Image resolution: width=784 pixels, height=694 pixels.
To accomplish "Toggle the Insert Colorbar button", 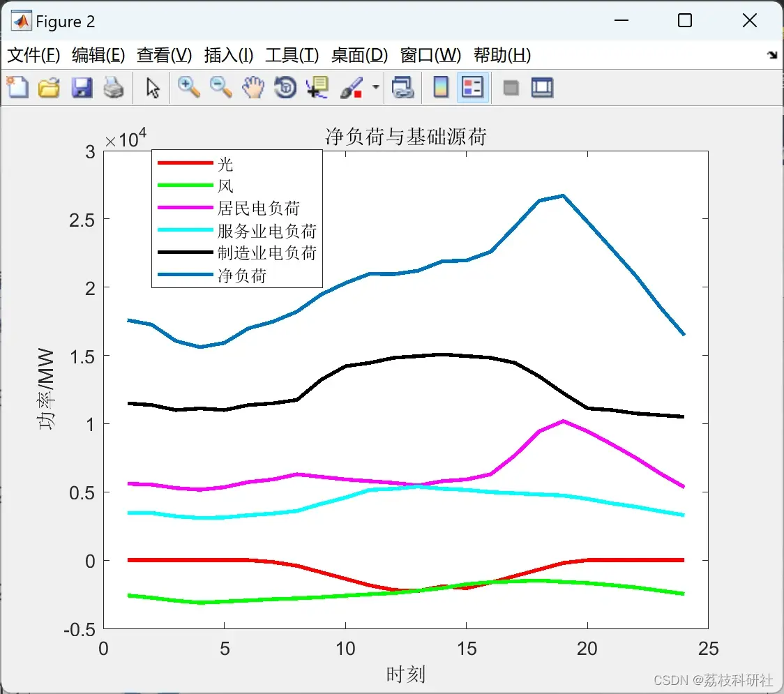I will (441, 87).
